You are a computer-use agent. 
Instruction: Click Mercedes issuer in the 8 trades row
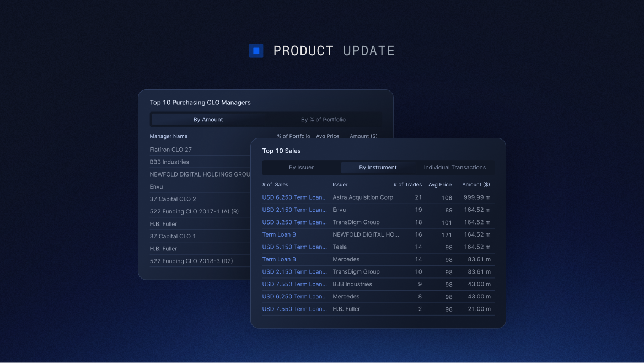coord(346,296)
